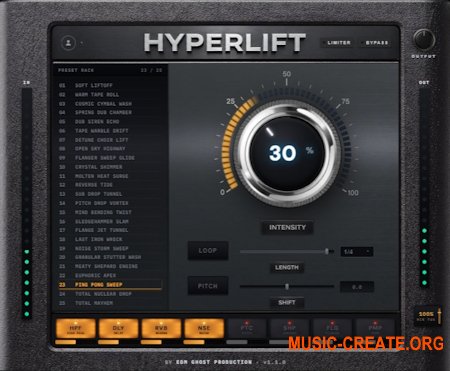Select preset 15 Mind Bending Twist

(110, 212)
